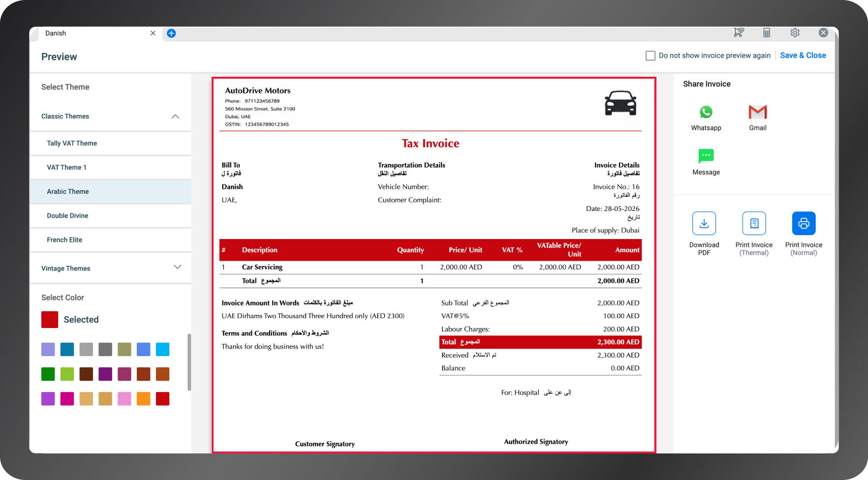Pick the sky blue color swatch
868x480 pixels.
click(x=163, y=349)
